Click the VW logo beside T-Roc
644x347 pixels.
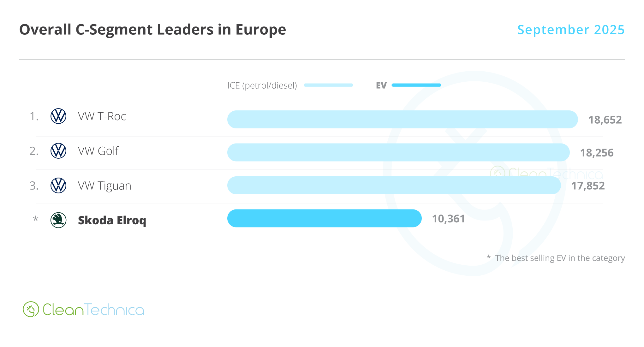58,116
